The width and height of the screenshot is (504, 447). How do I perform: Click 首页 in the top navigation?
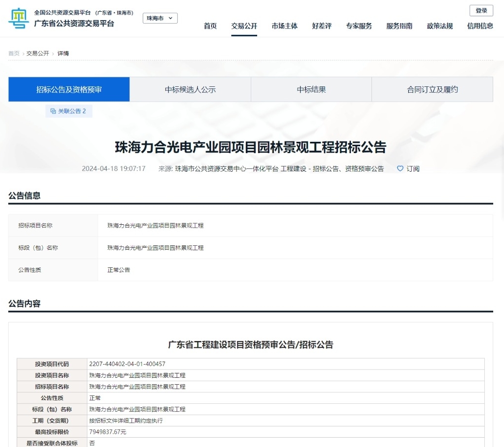(x=210, y=26)
